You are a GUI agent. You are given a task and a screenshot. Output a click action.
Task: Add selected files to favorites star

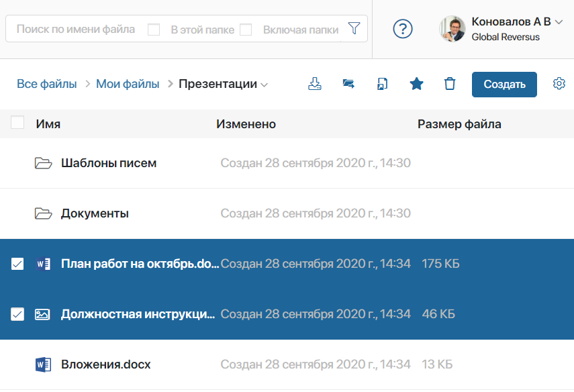coord(416,84)
